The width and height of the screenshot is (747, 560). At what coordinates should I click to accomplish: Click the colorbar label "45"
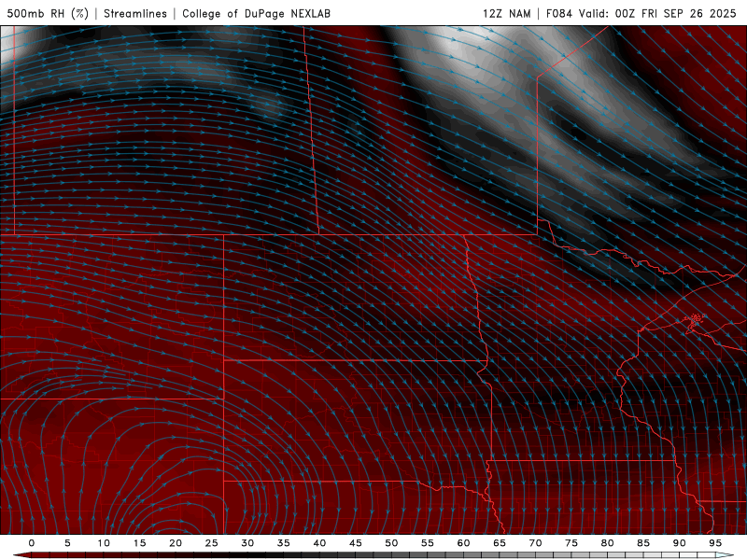click(356, 543)
